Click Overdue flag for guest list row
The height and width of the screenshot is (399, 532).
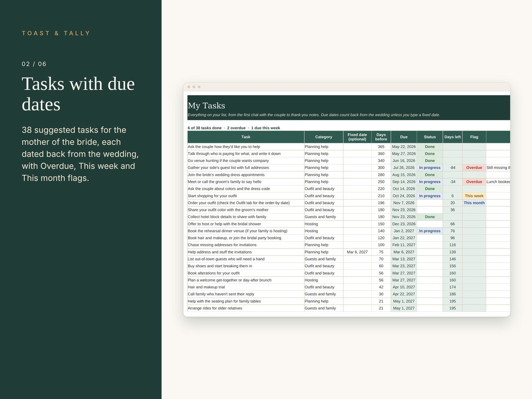(x=474, y=168)
